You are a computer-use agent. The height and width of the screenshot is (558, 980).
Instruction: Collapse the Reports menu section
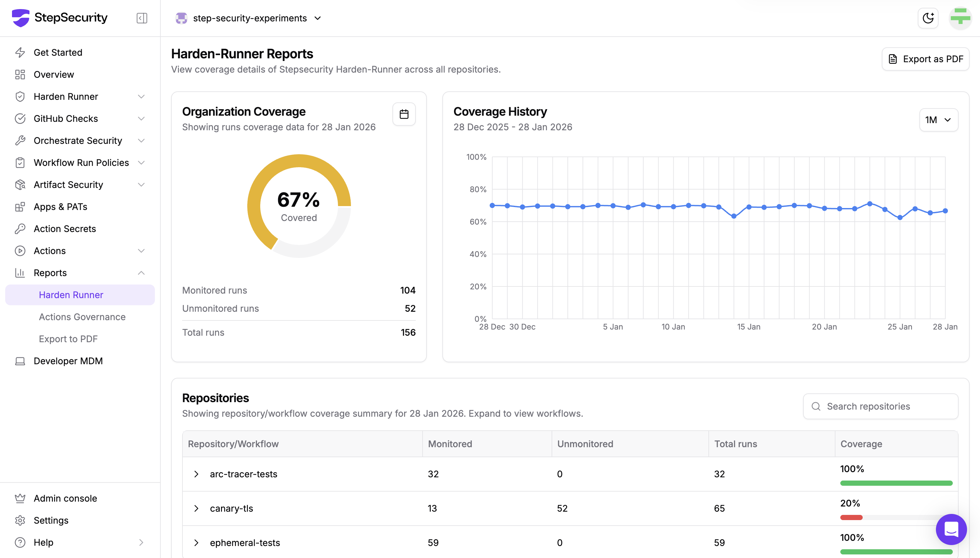pyautogui.click(x=141, y=273)
